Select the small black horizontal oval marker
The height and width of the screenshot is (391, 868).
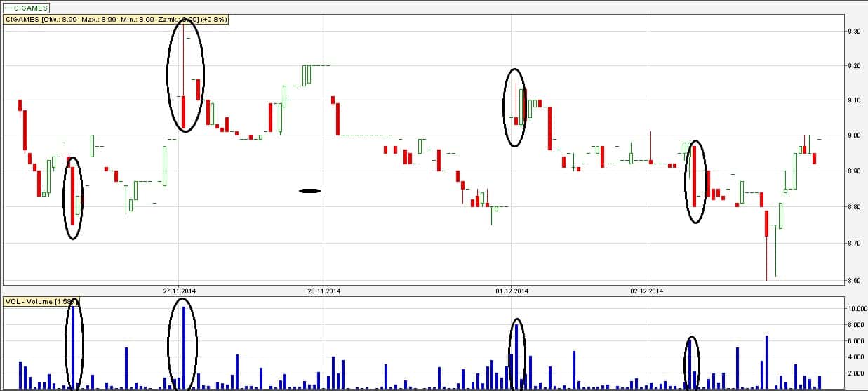point(309,190)
